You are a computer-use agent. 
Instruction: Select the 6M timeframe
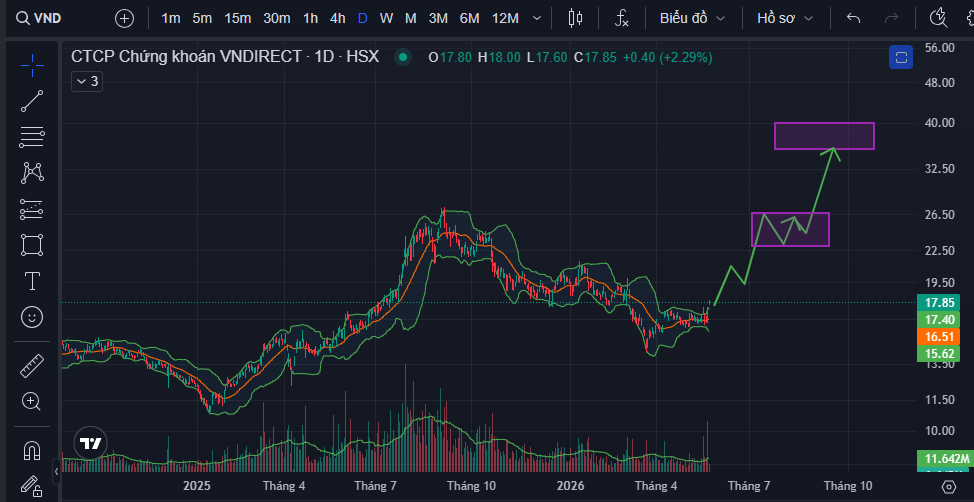(x=470, y=19)
